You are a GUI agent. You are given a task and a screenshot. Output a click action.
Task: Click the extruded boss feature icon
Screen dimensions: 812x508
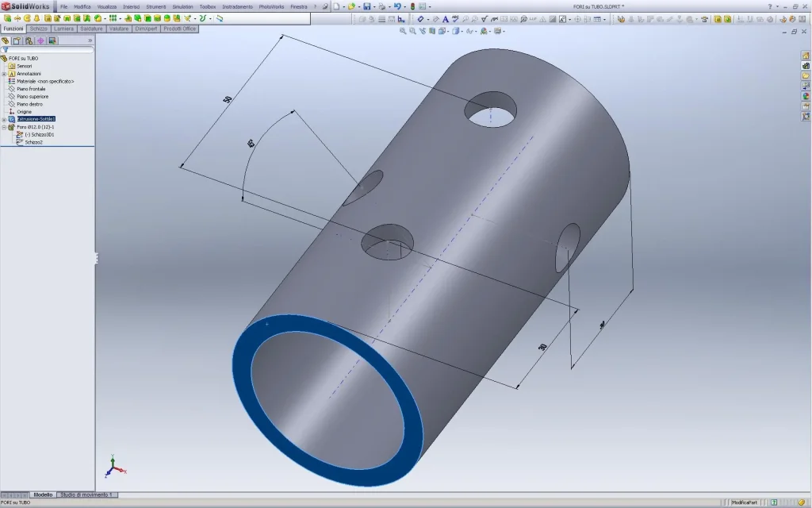pyautogui.click(x=7, y=18)
